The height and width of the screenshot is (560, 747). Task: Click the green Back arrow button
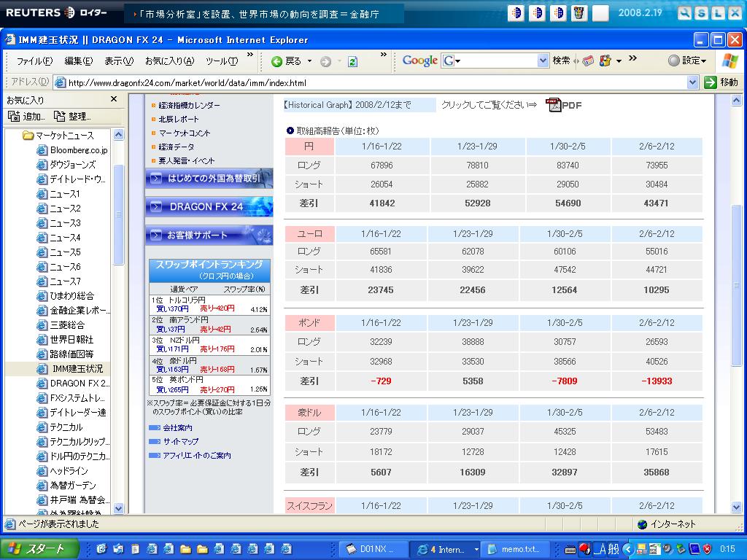tap(276, 61)
